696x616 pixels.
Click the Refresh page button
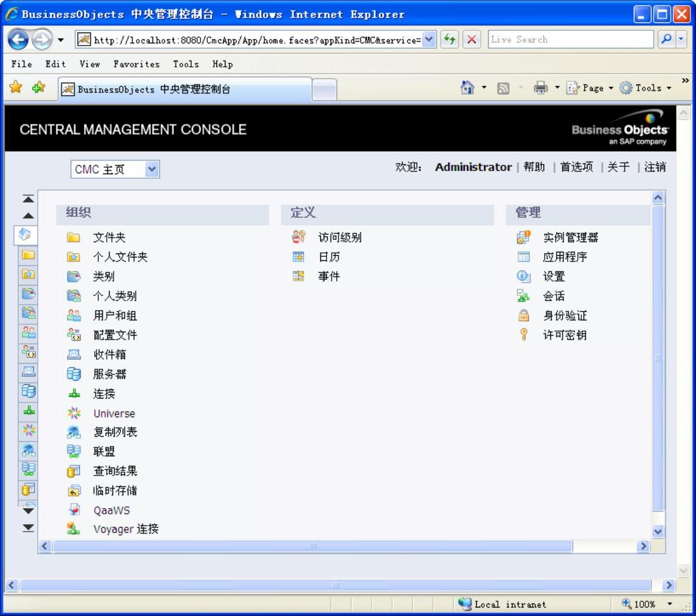tap(450, 39)
